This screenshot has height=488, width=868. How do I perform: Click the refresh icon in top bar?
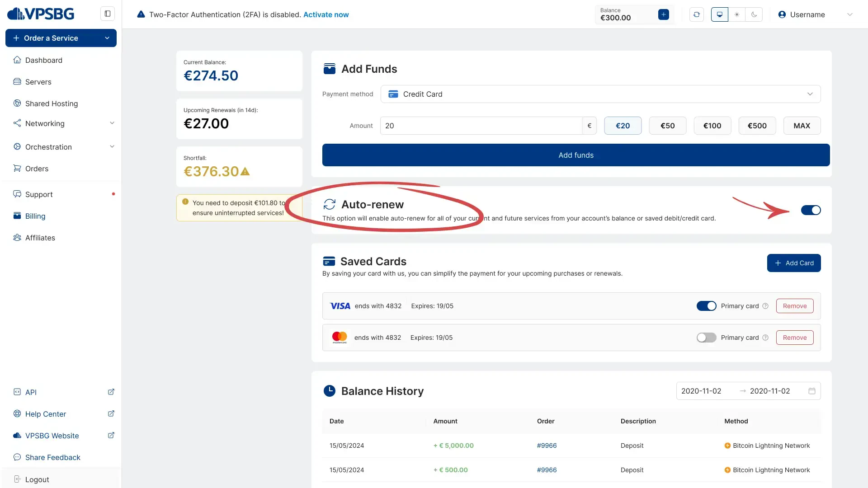pos(696,14)
